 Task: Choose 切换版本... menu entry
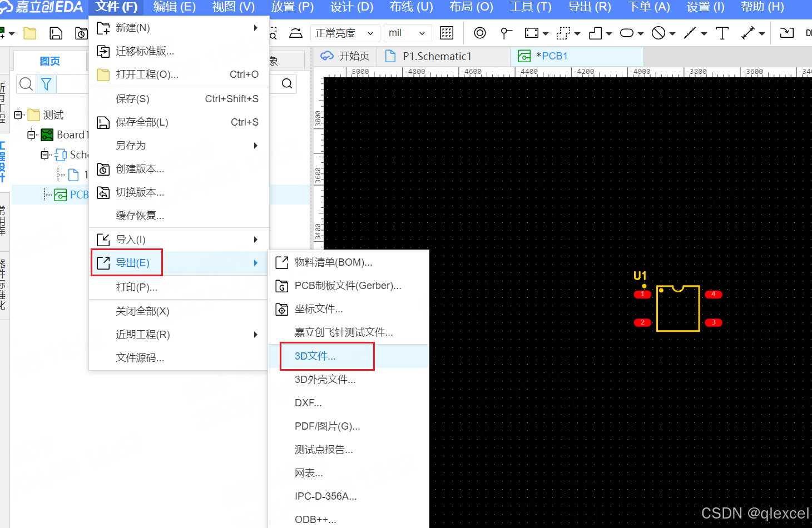point(179,192)
